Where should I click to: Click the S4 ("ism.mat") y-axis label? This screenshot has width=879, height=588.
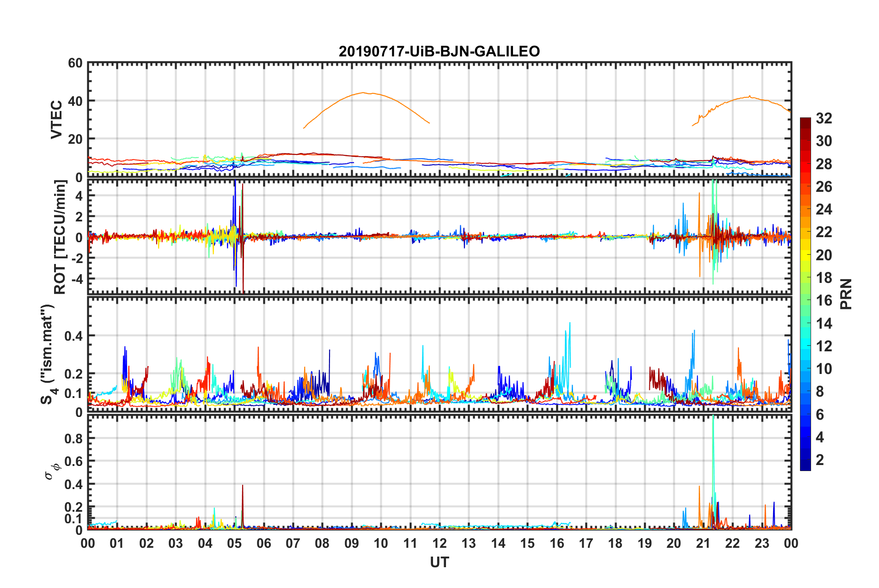49,355
